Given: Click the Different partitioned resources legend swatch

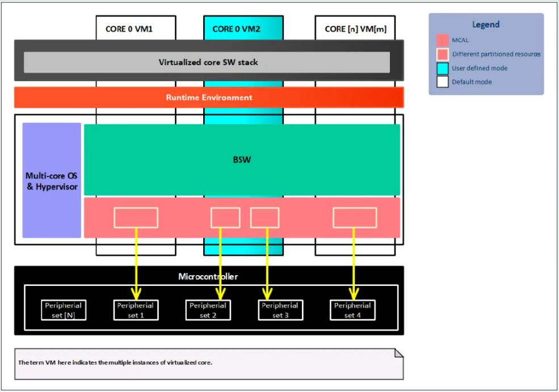Looking at the screenshot, I should (443, 54).
